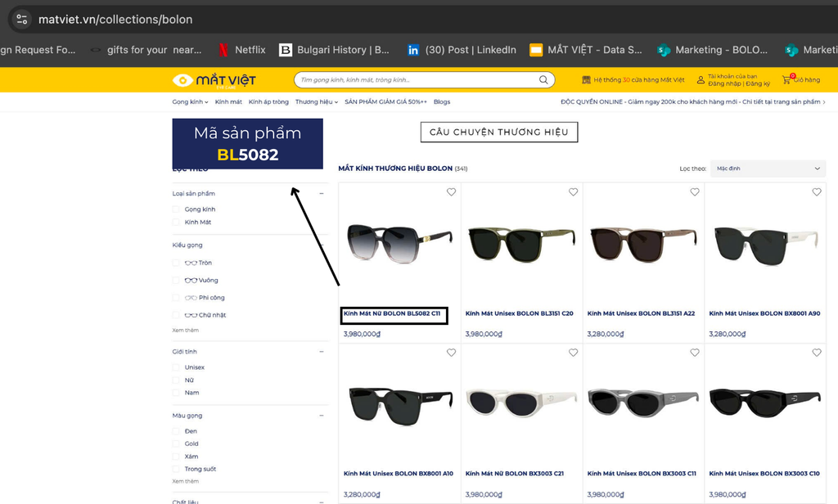Screen dimensions: 838x504
Task: Open the ĐỘC QUYỀN ONLINE promotion link
Action: pos(692,101)
